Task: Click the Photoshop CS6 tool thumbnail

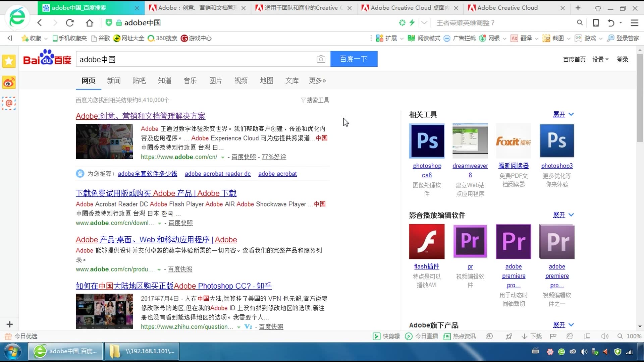Action: pos(427,141)
